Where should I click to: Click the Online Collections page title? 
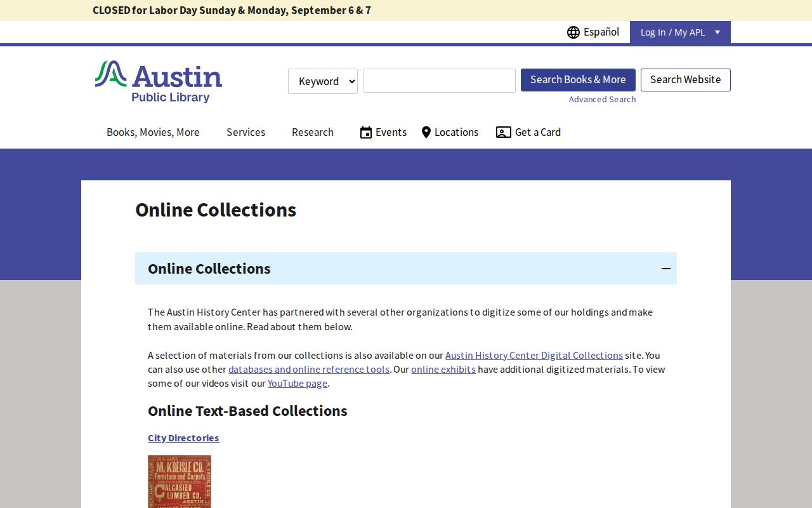[216, 210]
